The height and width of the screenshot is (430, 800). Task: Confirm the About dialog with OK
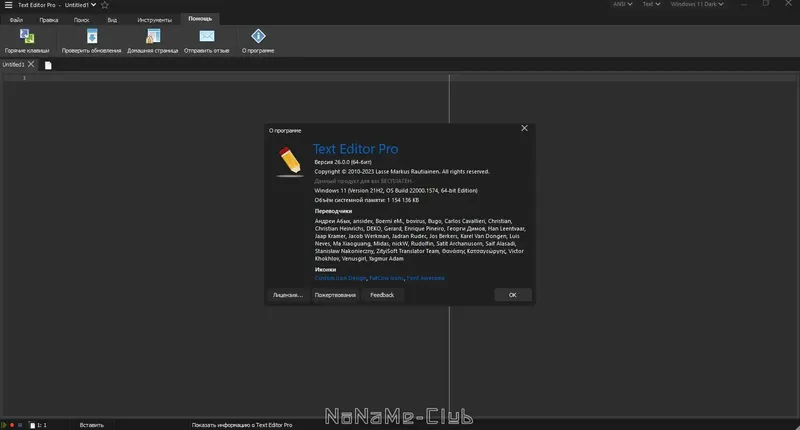point(513,295)
